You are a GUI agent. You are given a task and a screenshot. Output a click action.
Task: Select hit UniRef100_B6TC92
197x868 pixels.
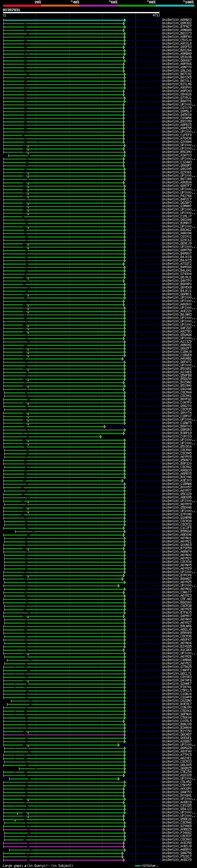[x=177, y=74]
